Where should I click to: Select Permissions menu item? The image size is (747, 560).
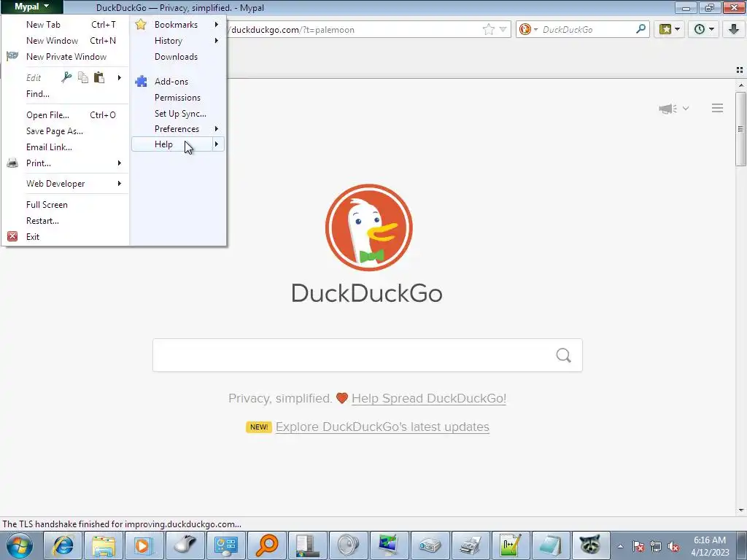[x=178, y=98]
